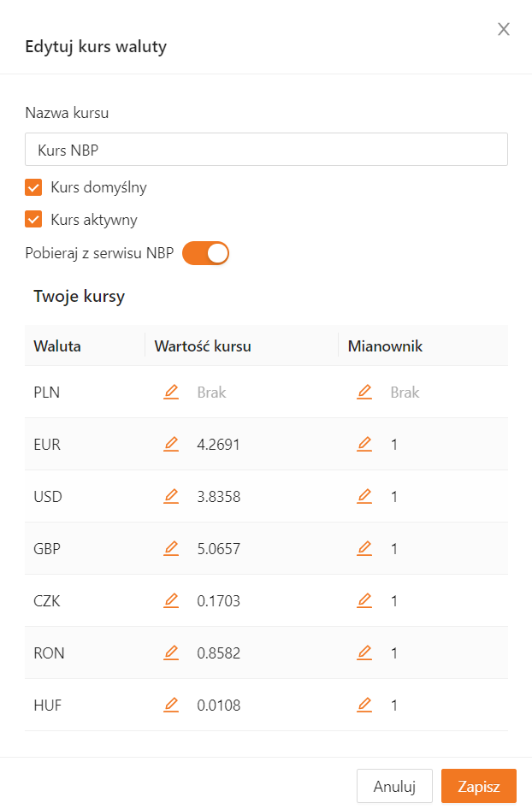Image resolution: width=532 pixels, height=809 pixels.
Task: Edit the PLN denominator pencil icon
Action: pos(364,392)
